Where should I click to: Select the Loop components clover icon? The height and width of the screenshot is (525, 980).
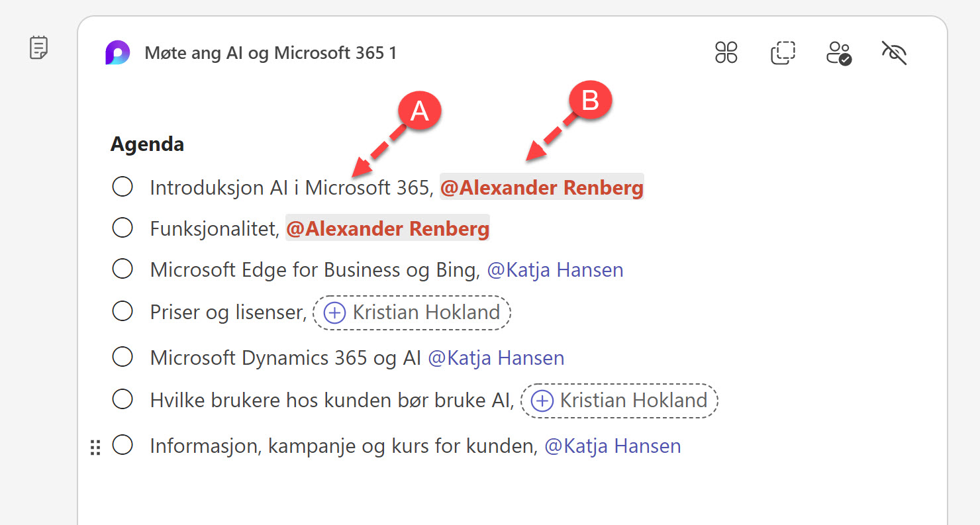click(725, 53)
